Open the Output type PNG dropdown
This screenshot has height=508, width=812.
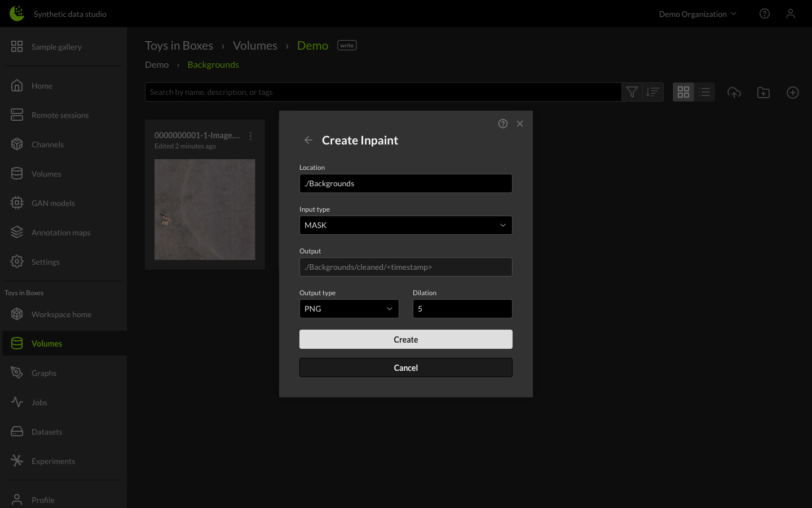(348, 309)
